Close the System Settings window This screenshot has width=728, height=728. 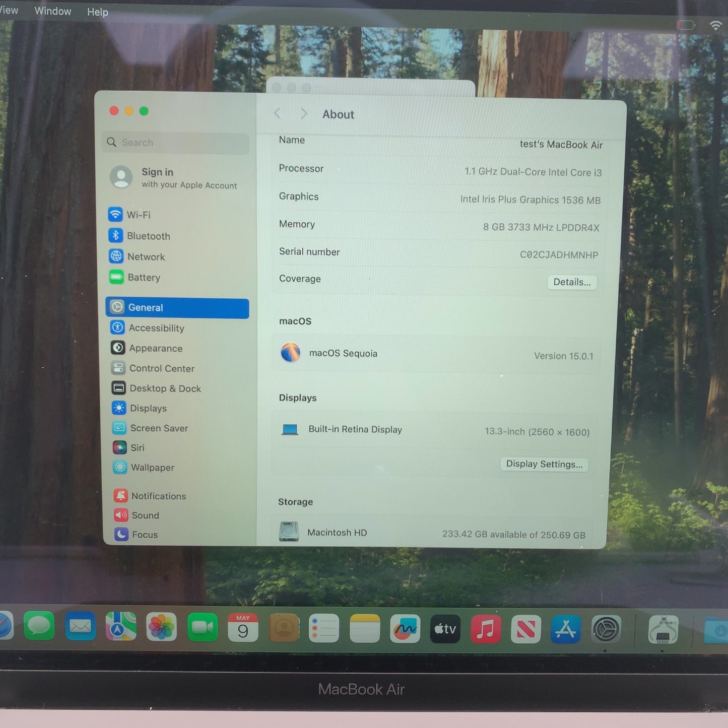point(114,111)
